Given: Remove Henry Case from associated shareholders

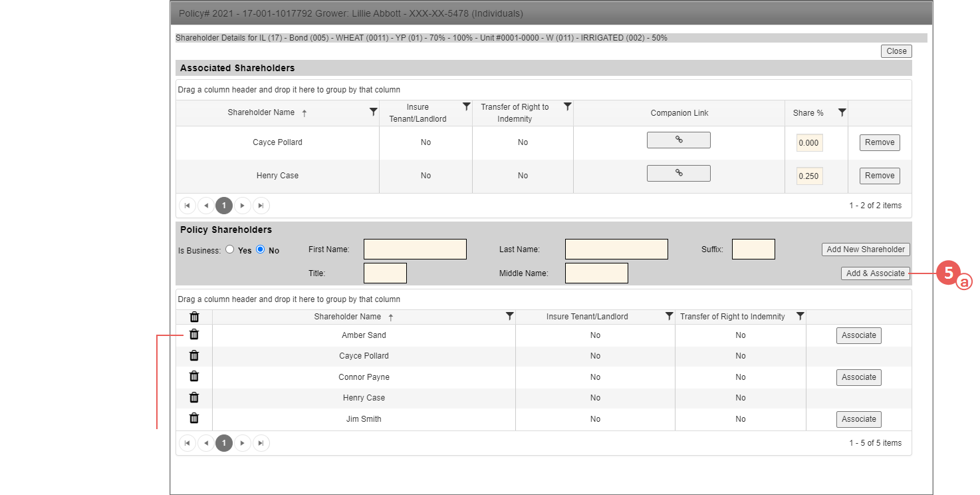Looking at the screenshot, I should (880, 176).
